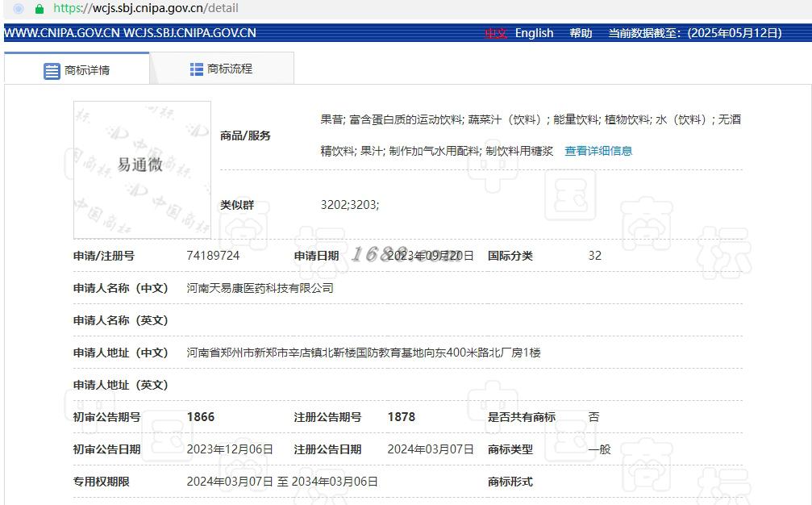The image size is (812, 505).
Task: Select the applicant address starting 河南省郑州市
Action: tap(364, 353)
